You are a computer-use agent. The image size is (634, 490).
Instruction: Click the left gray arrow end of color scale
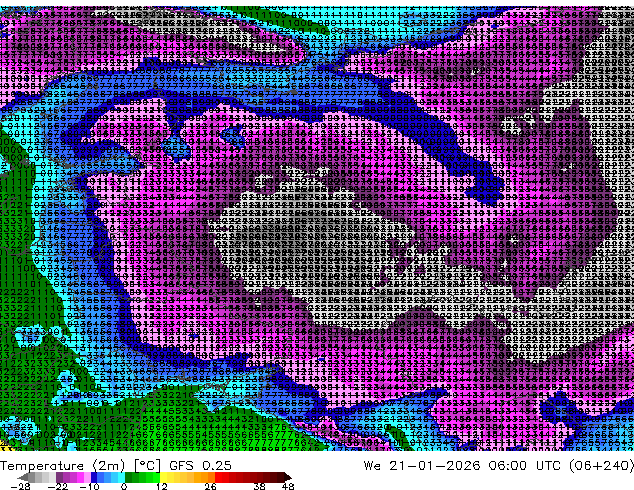pos(23,477)
